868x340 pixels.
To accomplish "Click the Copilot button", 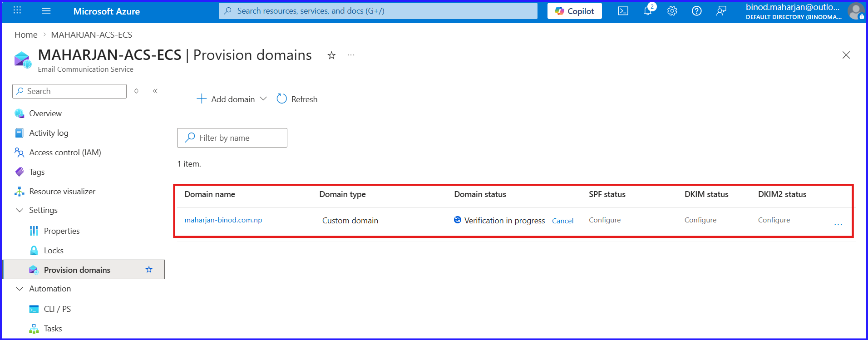I will 575,11.
